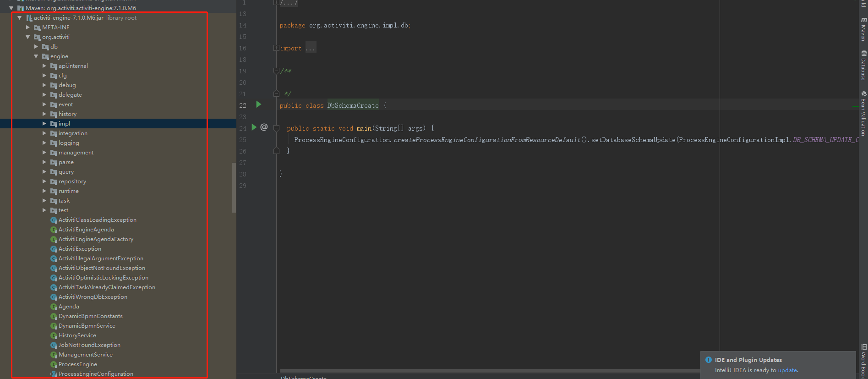Select the parse package

[66, 162]
